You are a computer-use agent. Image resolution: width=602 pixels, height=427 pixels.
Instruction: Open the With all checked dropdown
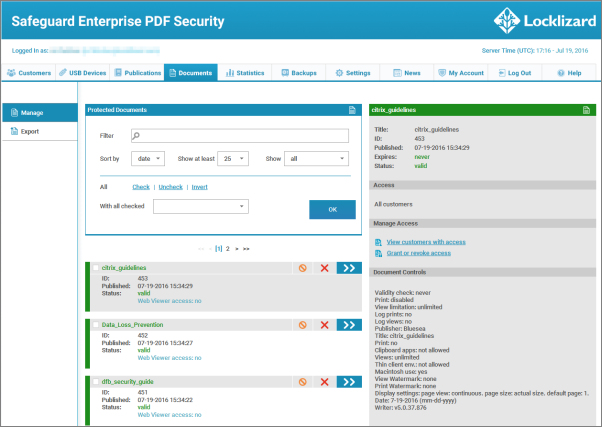[x=200, y=206]
